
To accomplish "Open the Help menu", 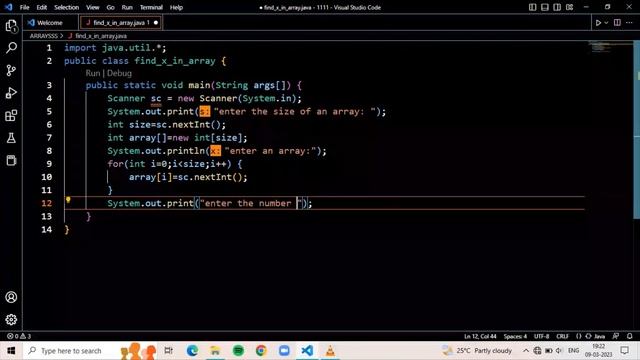I will click(176, 7).
